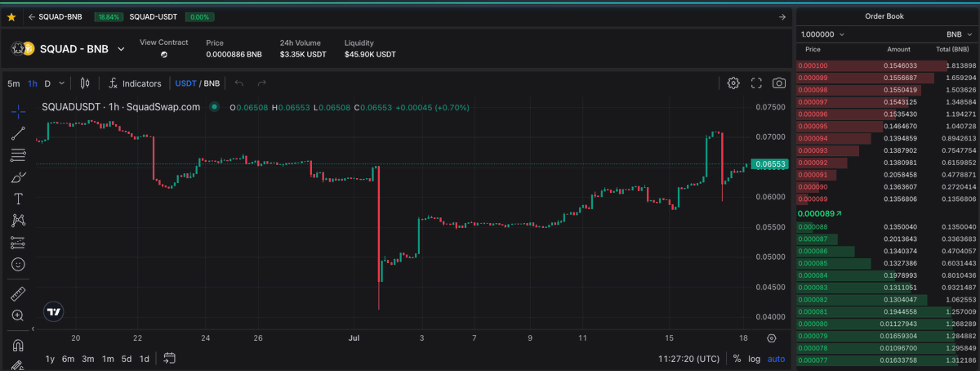Open chart settings gear icon
The image size is (980, 371).
coord(733,83)
